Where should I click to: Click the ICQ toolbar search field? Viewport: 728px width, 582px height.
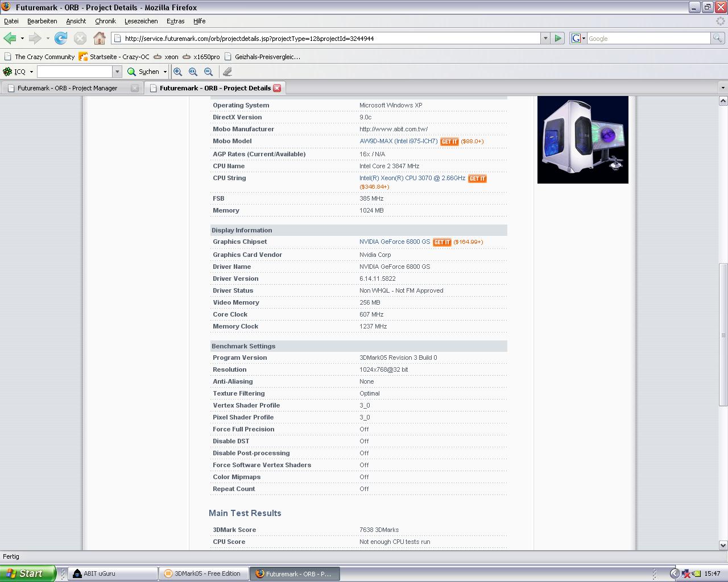[75, 72]
